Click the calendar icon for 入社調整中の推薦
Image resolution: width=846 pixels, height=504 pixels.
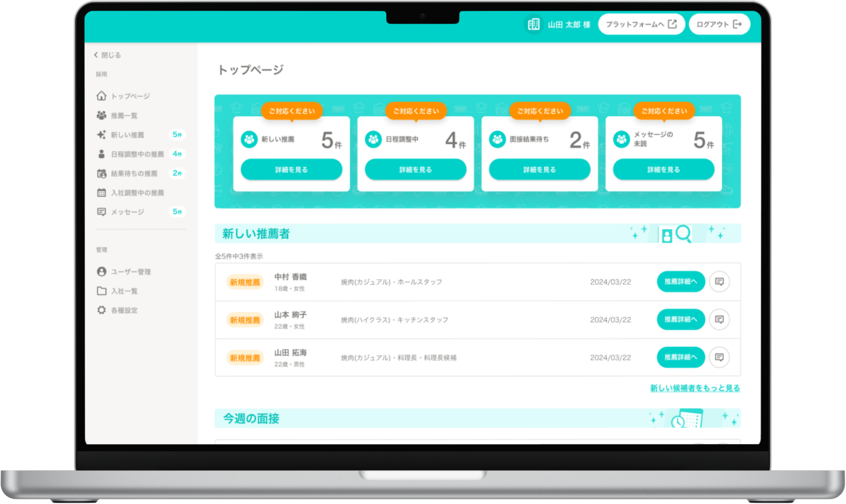click(101, 193)
